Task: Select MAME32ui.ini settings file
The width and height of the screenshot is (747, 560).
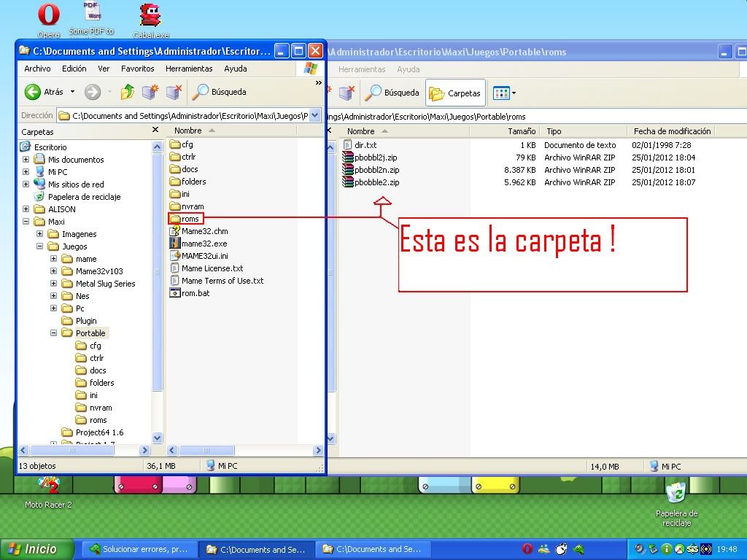Action: point(198,256)
